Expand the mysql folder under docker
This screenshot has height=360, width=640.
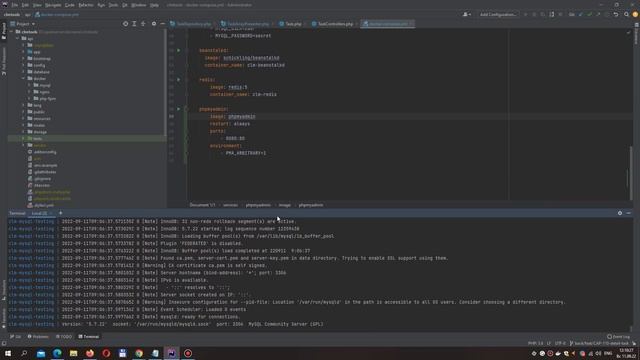(x=29, y=85)
